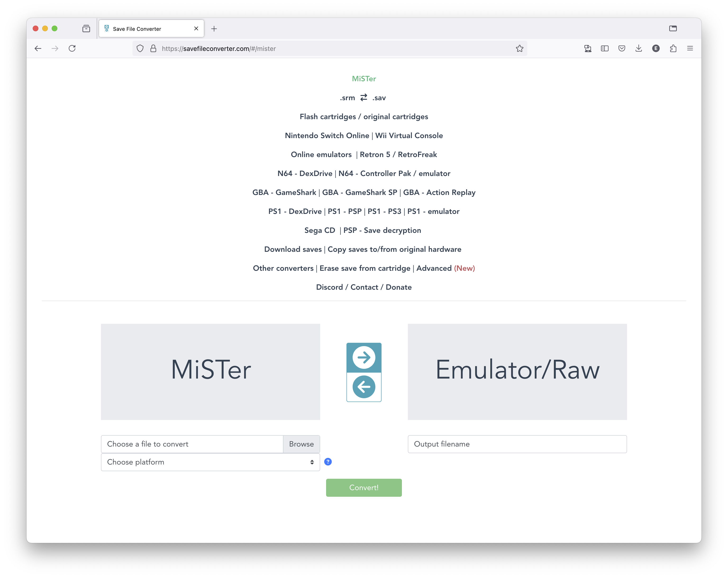
Task: Open Download saves link
Action: [293, 249]
